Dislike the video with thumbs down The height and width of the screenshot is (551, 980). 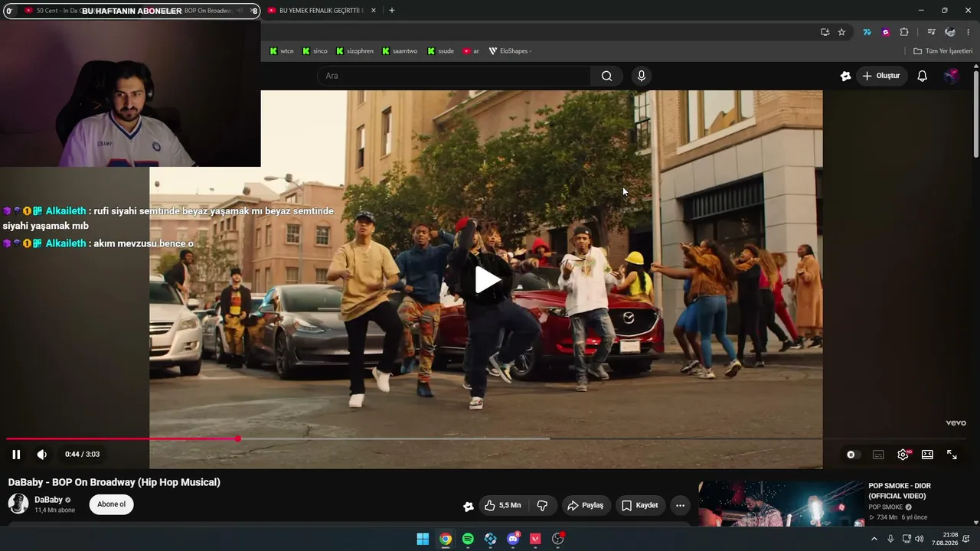pyautogui.click(x=542, y=506)
